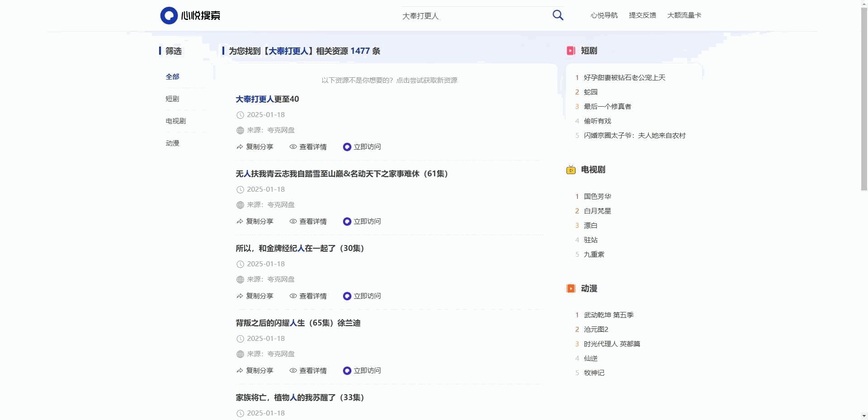Open the 大额流量卡 link
This screenshot has width=868, height=420.
684,15
